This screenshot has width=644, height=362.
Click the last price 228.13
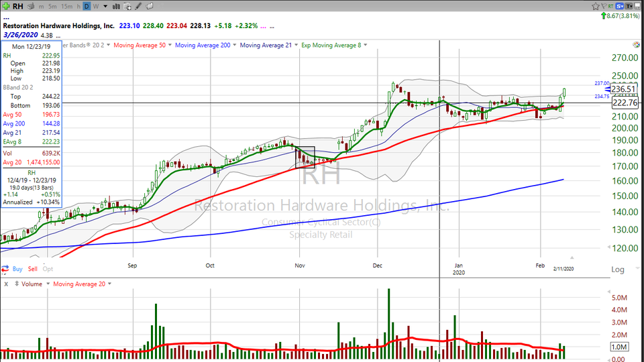coord(201,26)
